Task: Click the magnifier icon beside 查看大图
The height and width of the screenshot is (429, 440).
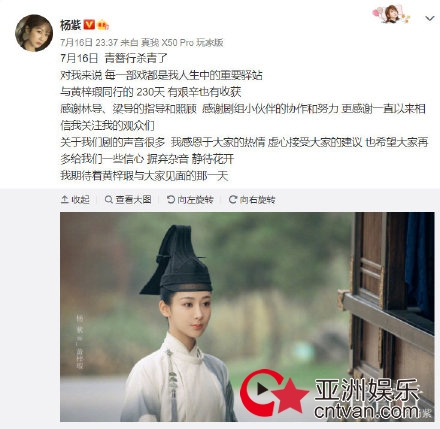Action: [109, 200]
